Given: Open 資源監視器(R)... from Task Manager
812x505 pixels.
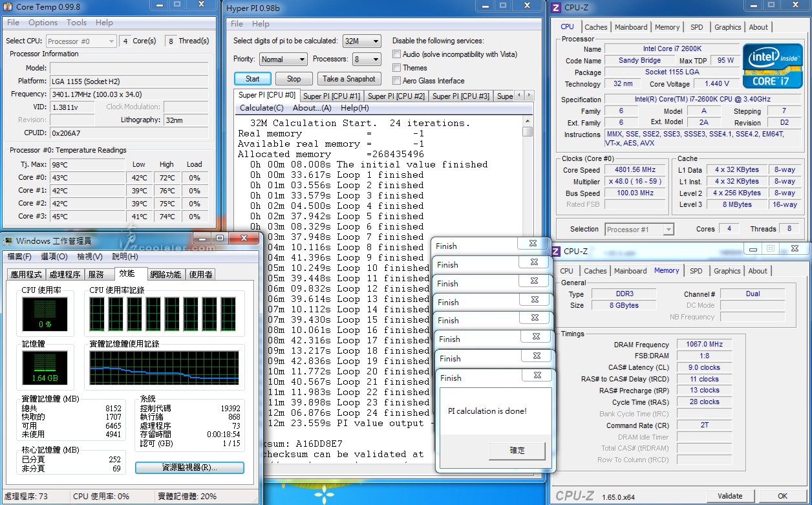Looking at the screenshot, I should [189, 467].
